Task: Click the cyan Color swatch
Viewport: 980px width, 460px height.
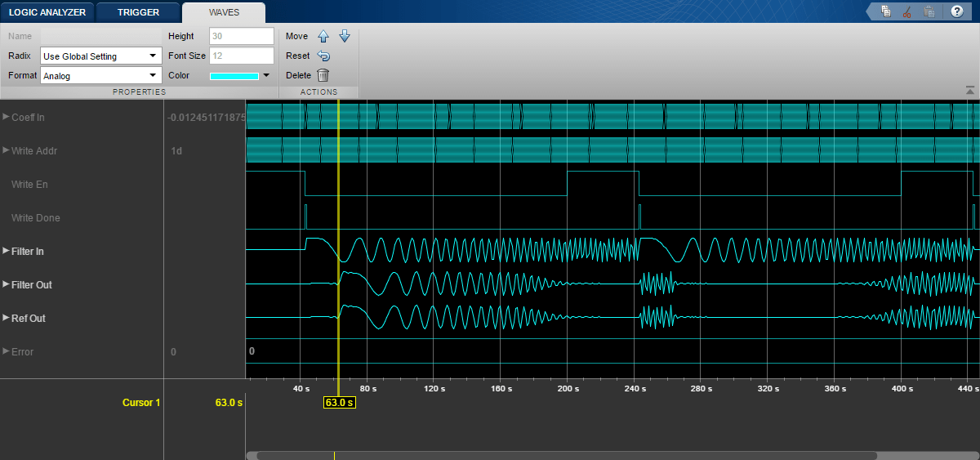Action: [234, 76]
